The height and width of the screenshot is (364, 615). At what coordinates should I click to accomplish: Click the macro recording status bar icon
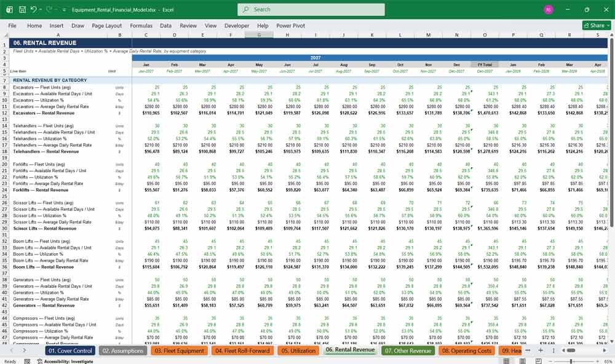27,362
